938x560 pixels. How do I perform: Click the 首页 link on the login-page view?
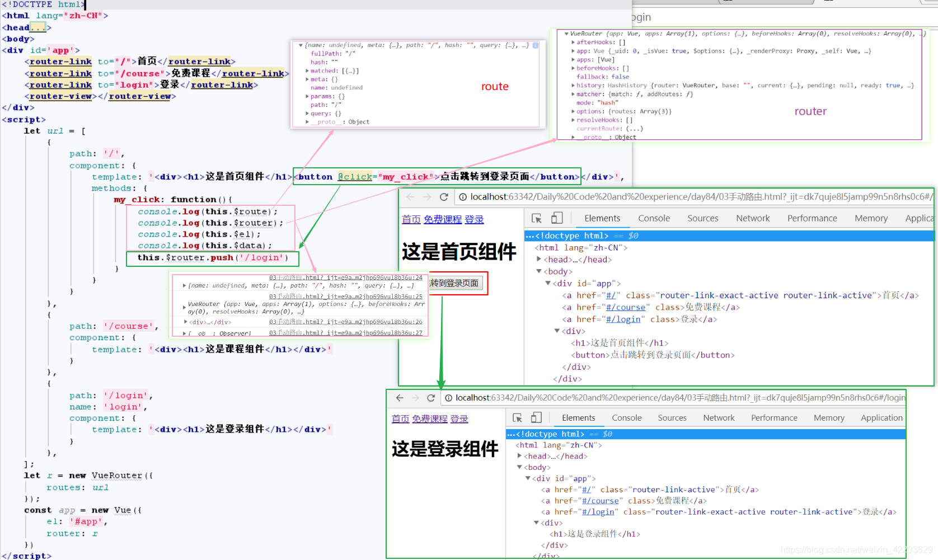point(400,419)
